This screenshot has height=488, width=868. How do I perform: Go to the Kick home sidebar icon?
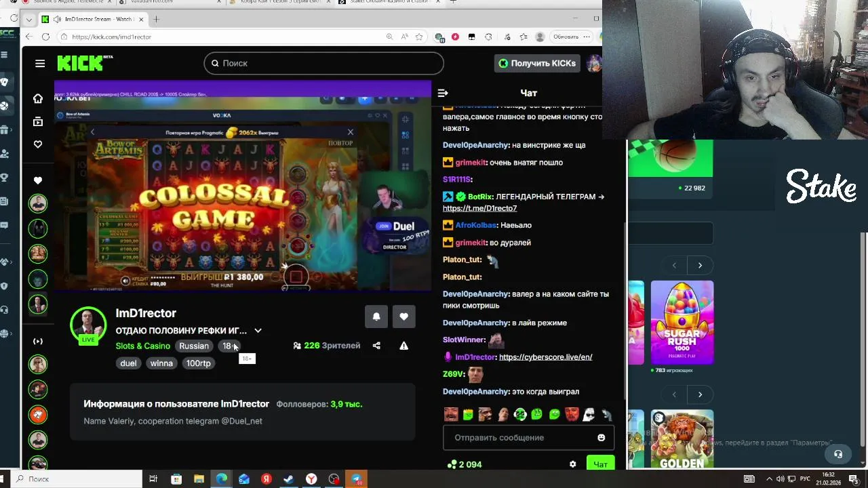tap(38, 98)
